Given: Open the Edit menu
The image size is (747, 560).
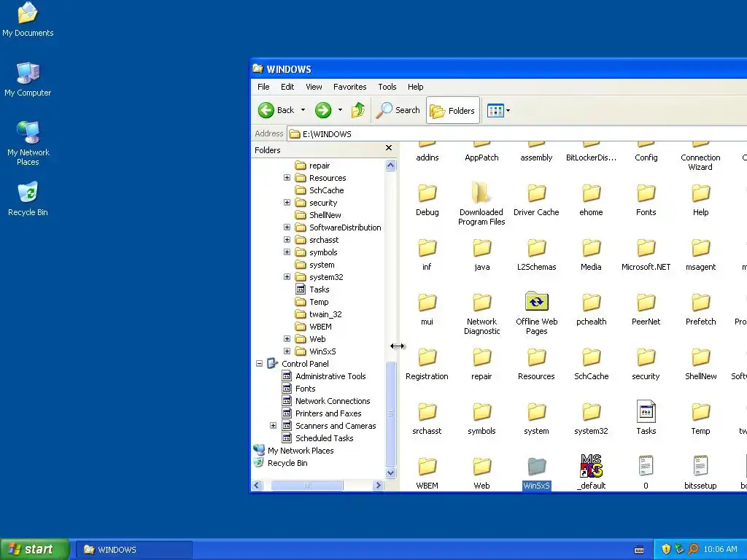Looking at the screenshot, I should 287,87.
